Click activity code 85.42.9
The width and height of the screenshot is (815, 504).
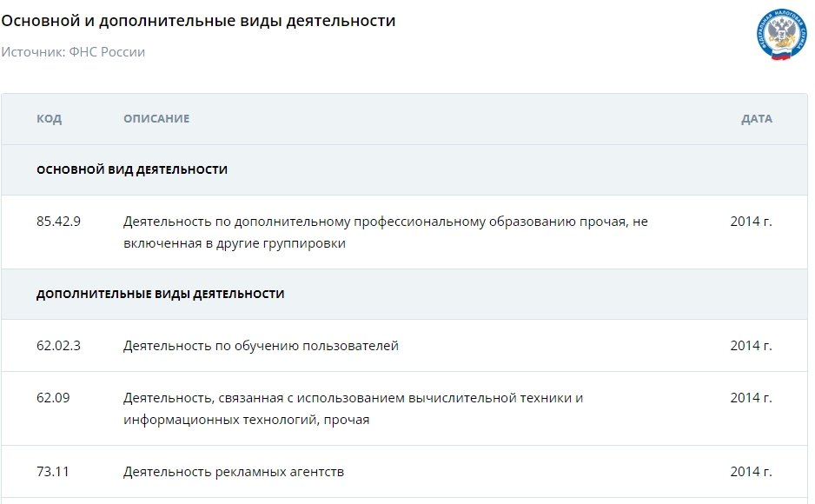point(58,222)
